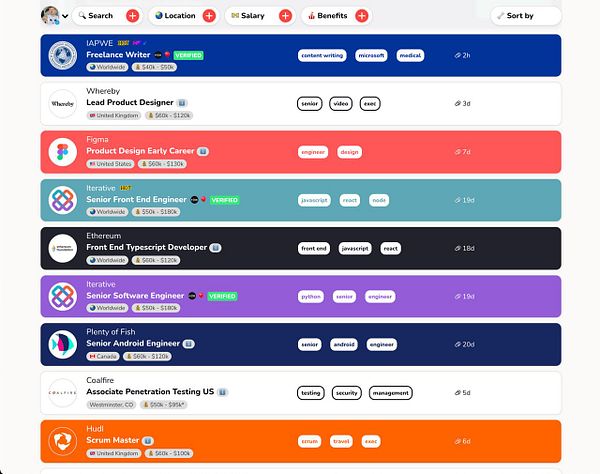Add a Search filter with plus button

click(x=132, y=16)
